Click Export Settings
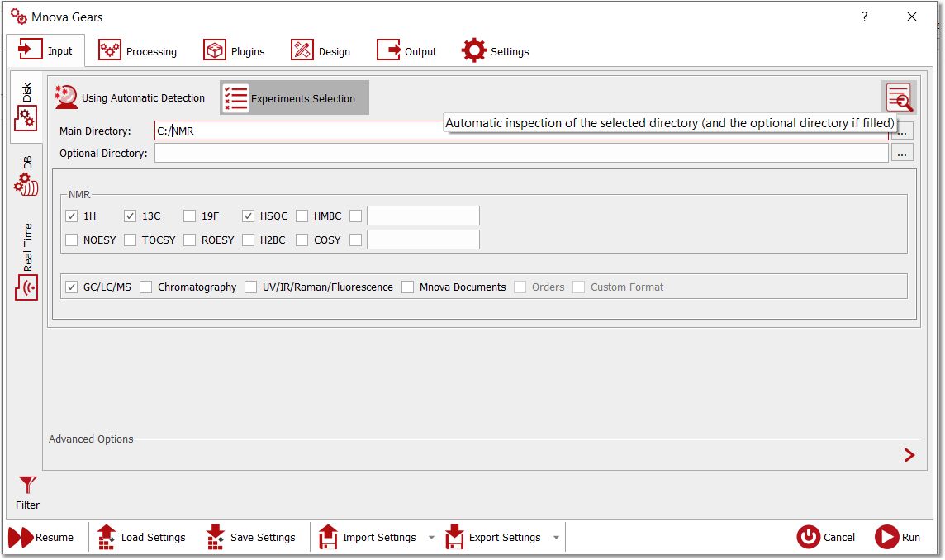The height and width of the screenshot is (560, 945). (x=493, y=537)
